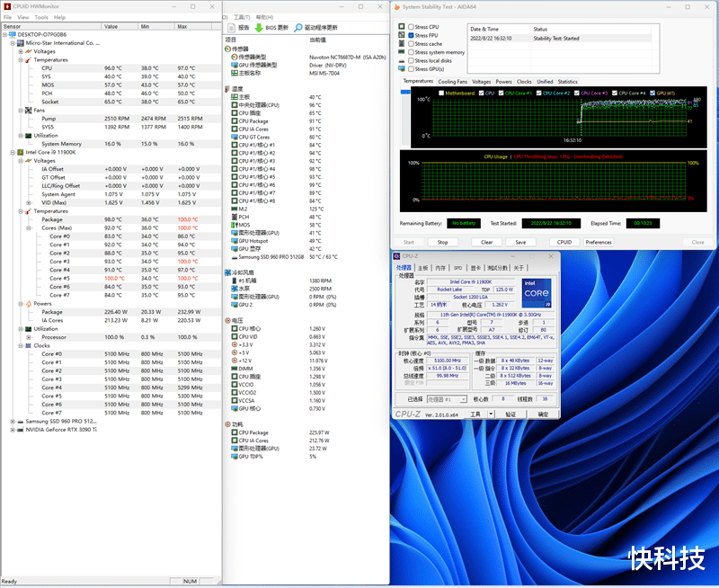
Task: Click the NVIDIA GeForce RTX 3090 Ti icon
Action: click(x=21, y=430)
